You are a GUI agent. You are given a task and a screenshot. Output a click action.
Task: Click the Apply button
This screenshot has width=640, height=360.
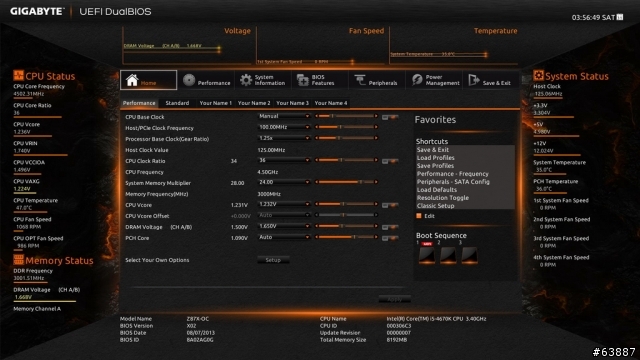point(394,300)
